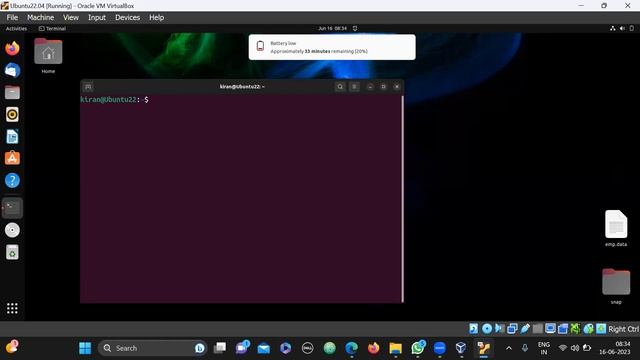Open Windows clock showing 16-06-2023
Image resolution: width=640 pixels, height=360 pixels.
coord(615,348)
